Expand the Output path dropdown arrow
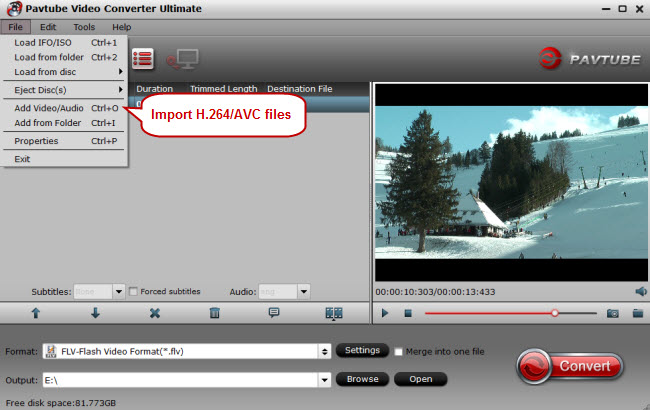The height and width of the screenshot is (410, 650). [x=325, y=380]
